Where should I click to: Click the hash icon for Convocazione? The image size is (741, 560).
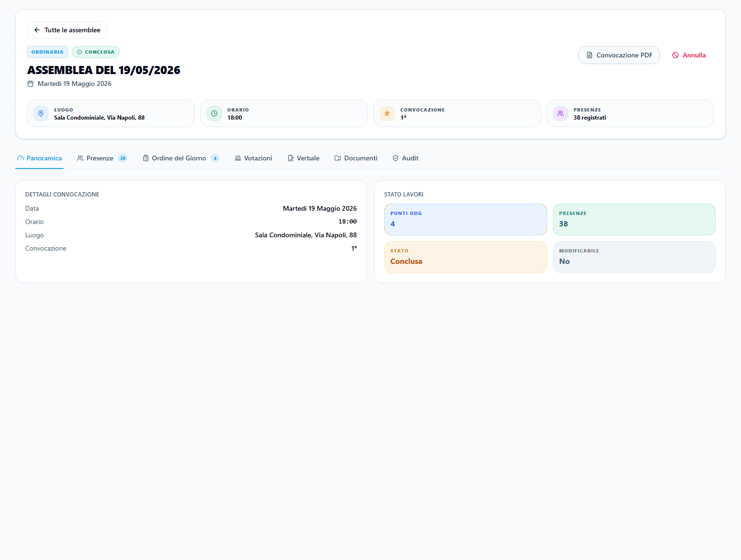[x=387, y=113]
